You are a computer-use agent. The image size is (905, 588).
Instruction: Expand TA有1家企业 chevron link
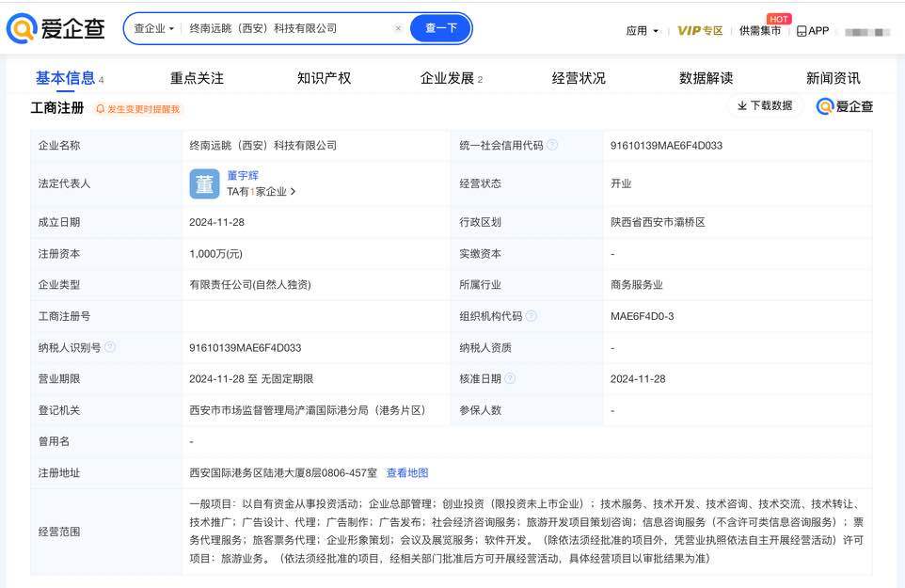point(261,192)
